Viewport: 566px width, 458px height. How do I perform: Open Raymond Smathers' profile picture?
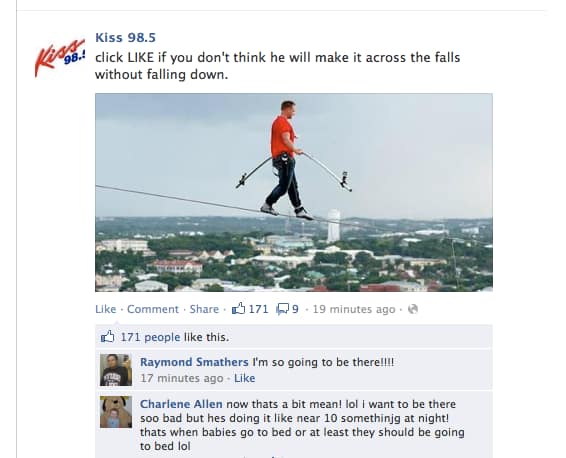pyautogui.click(x=116, y=370)
